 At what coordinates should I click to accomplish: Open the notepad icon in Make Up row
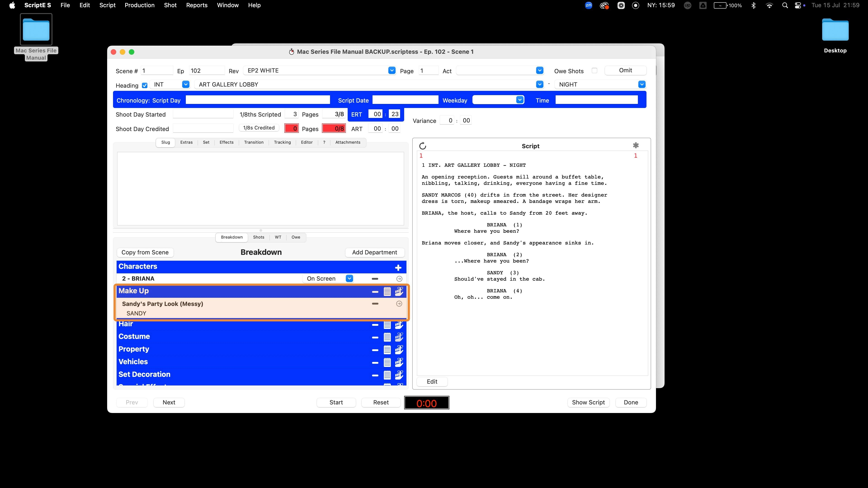pos(387,291)
